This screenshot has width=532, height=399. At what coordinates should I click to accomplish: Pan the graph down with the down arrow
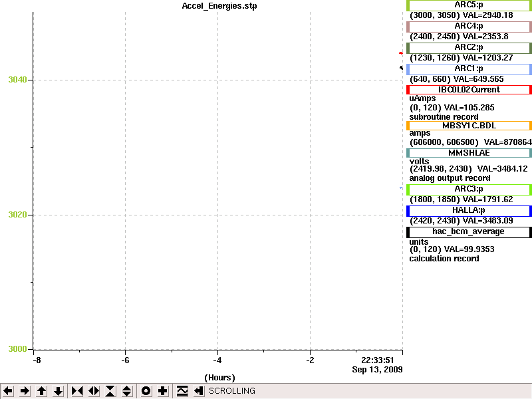pos(58,391)
